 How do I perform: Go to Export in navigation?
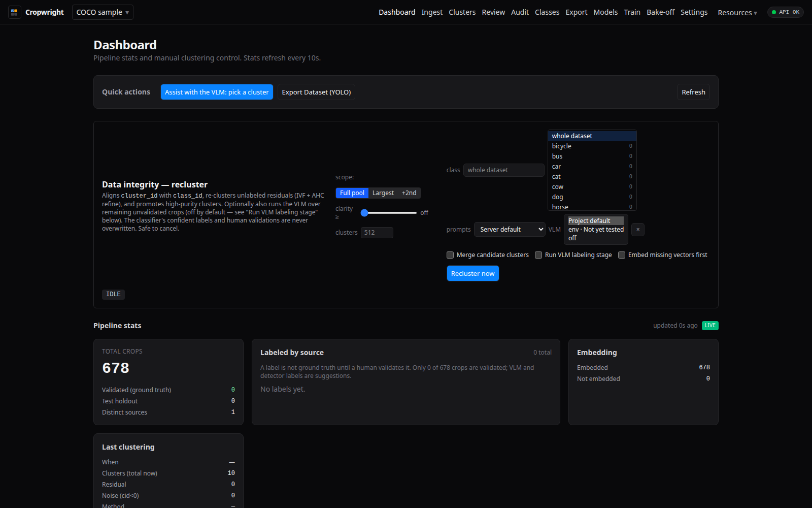click(577, 12)
